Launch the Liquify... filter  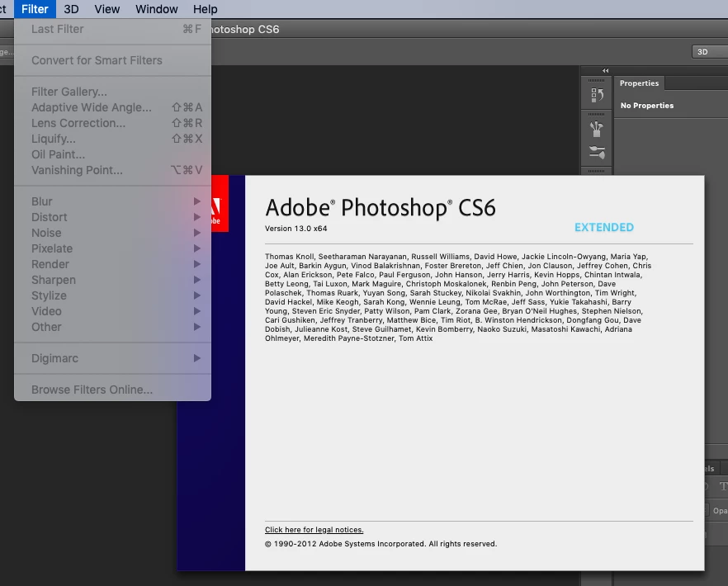click(113, 139)
